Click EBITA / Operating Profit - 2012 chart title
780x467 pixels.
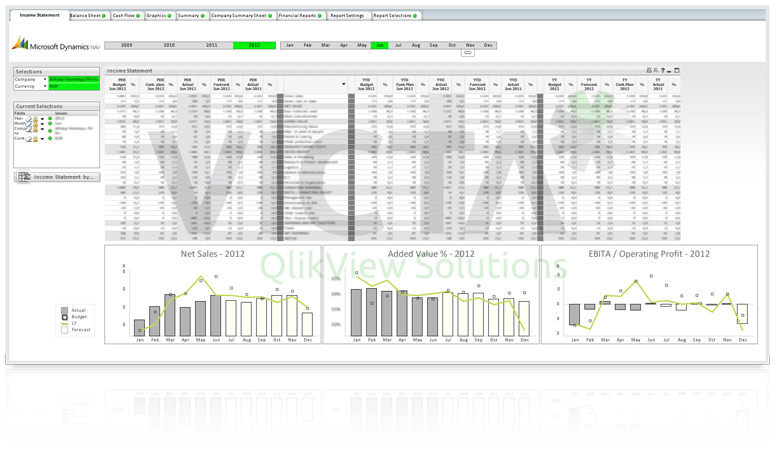coord(649,254)
